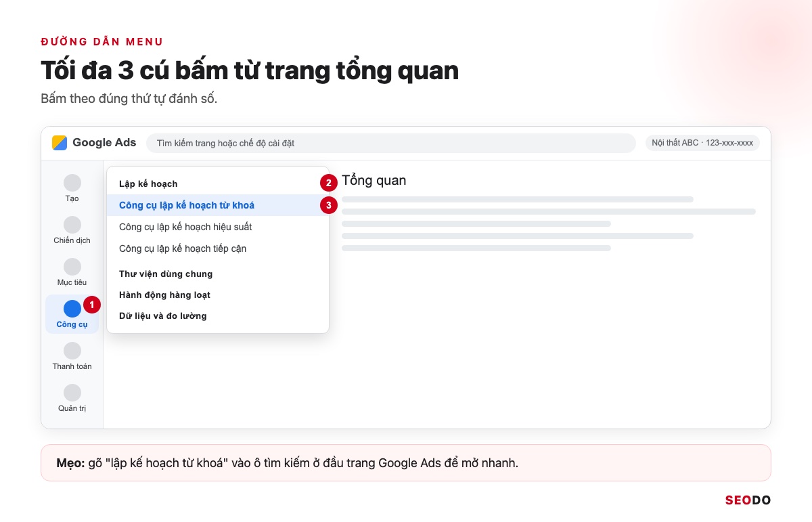The width and height of the screenshot is (812, 522).
Task: Choose Công cụ lập kế hoạch từ khoá
Action: 218,205
